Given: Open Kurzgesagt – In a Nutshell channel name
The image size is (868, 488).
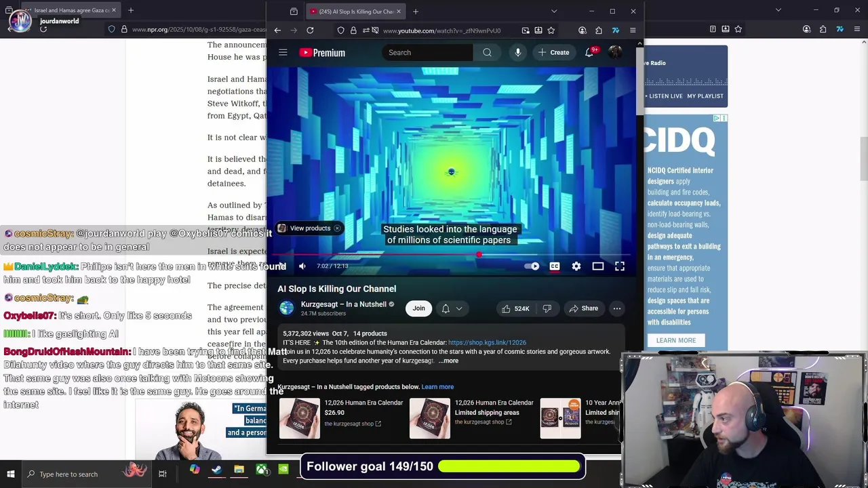Looking at the screenshot, I should [x=343, y=304].
